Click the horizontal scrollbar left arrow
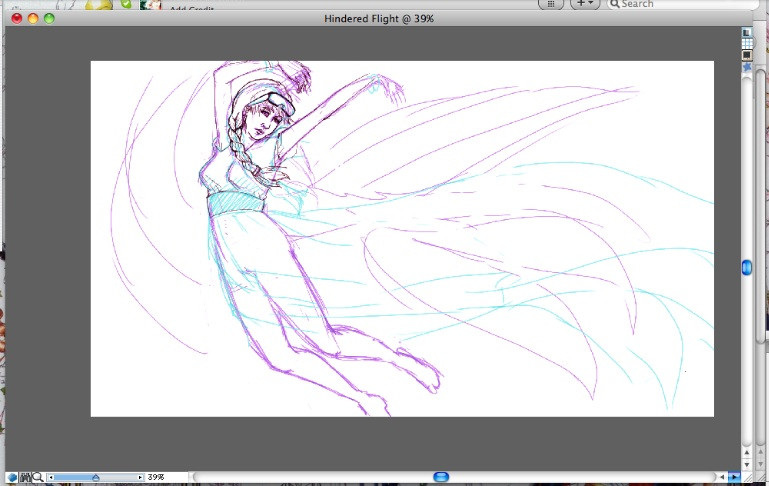 pyautogui.click(x=721, y=477)
